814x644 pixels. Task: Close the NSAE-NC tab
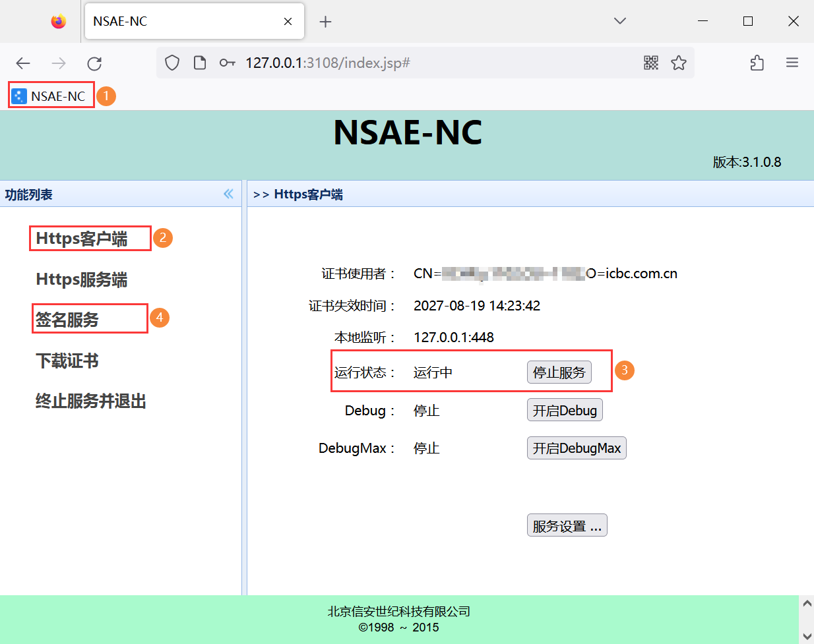click(288, 22)
